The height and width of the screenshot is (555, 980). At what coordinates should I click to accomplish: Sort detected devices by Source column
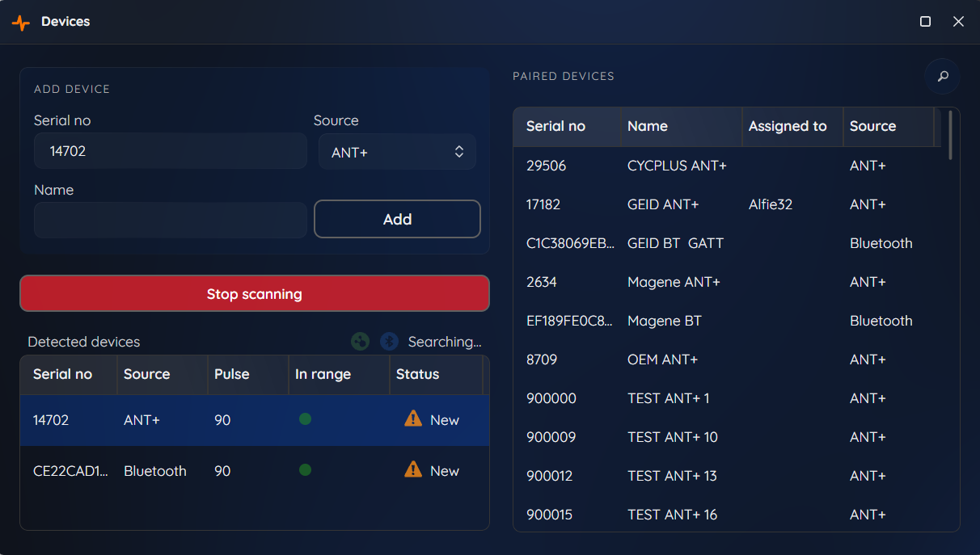coord(163,375)
